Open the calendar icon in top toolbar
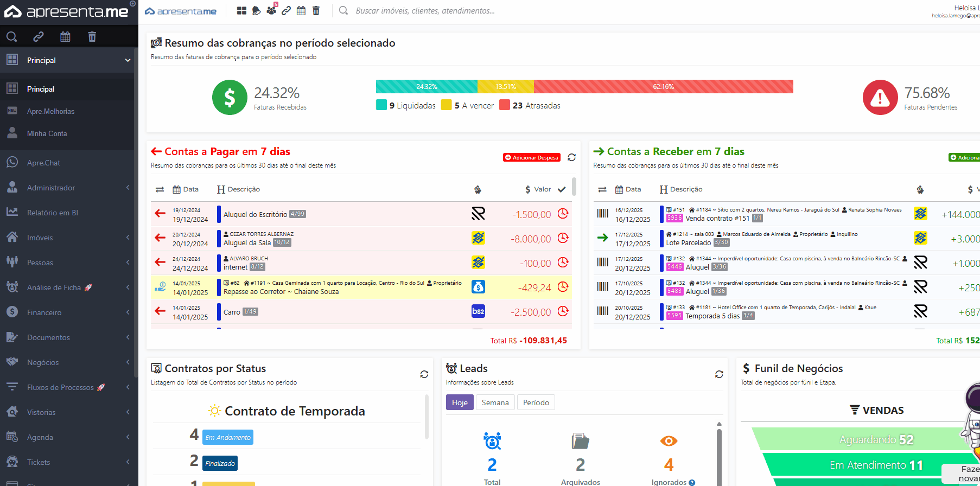Image resolution: width=980 pixels, height=486 pixels. (301, 11)
